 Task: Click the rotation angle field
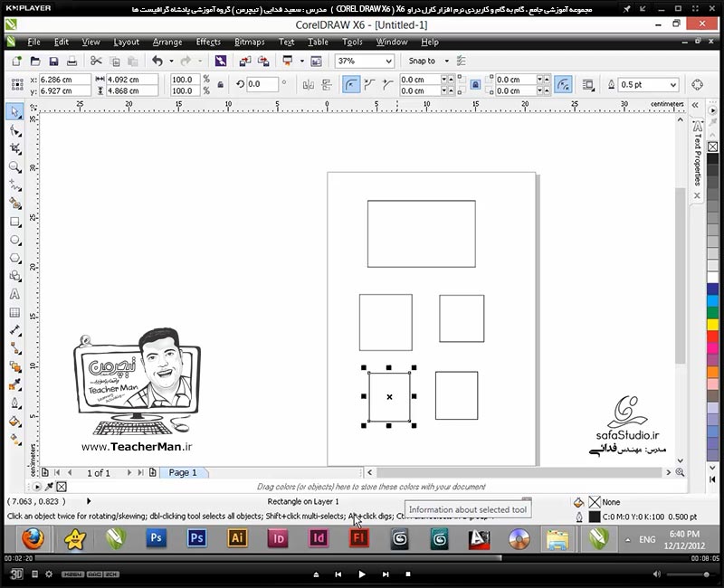click(x=262, y=84)
